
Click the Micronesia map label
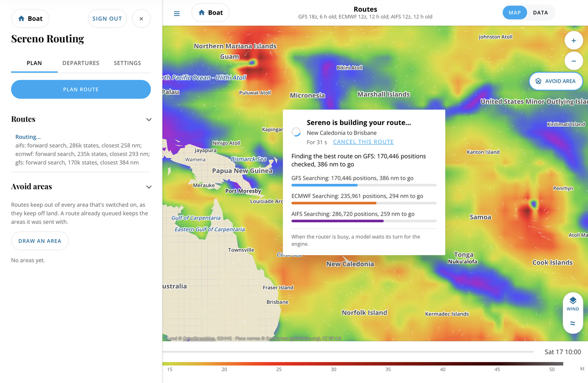click(x=307, y=95)
